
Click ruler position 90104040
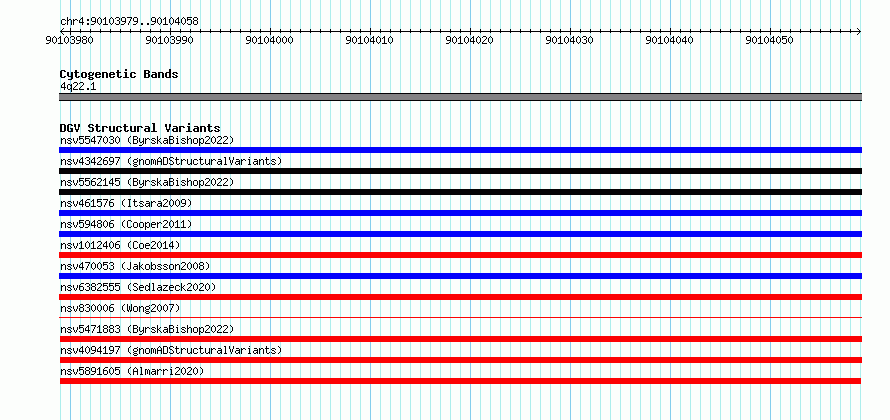coord(670,40)
